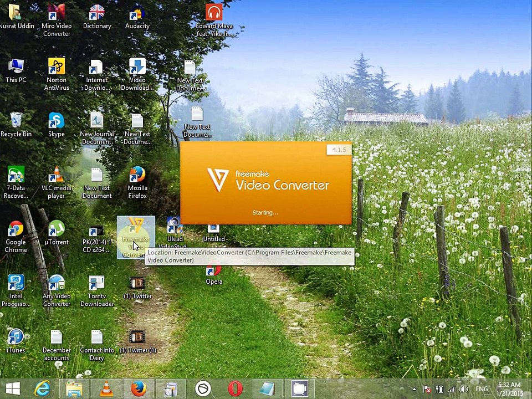Click the red Opera taskbar icon
The height and width of the screenshot is (399, 532).
pos(235,388)
